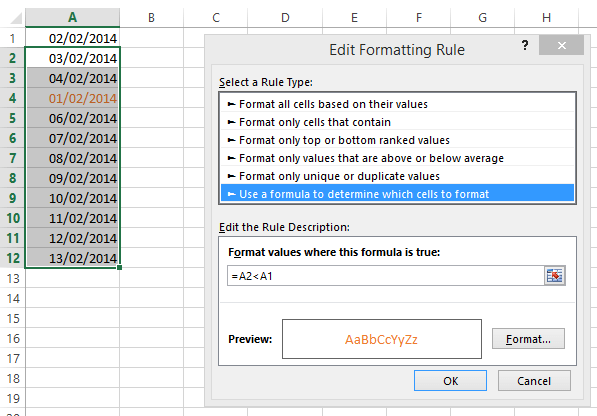Select row 9 header
The width and height of the screenshot is (597, 416).
coord(13,198)
